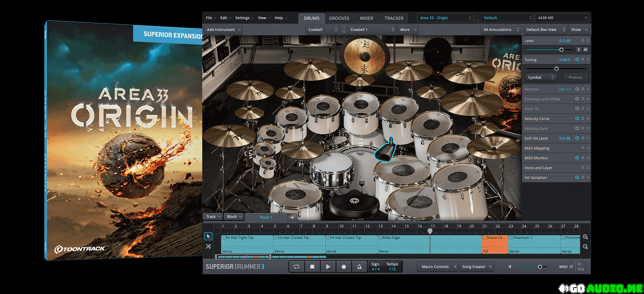The width and height of the screenshot is (644, 294).
Task: Open the Settings menu
Action: pyautogui.click(x=242, y=18)
